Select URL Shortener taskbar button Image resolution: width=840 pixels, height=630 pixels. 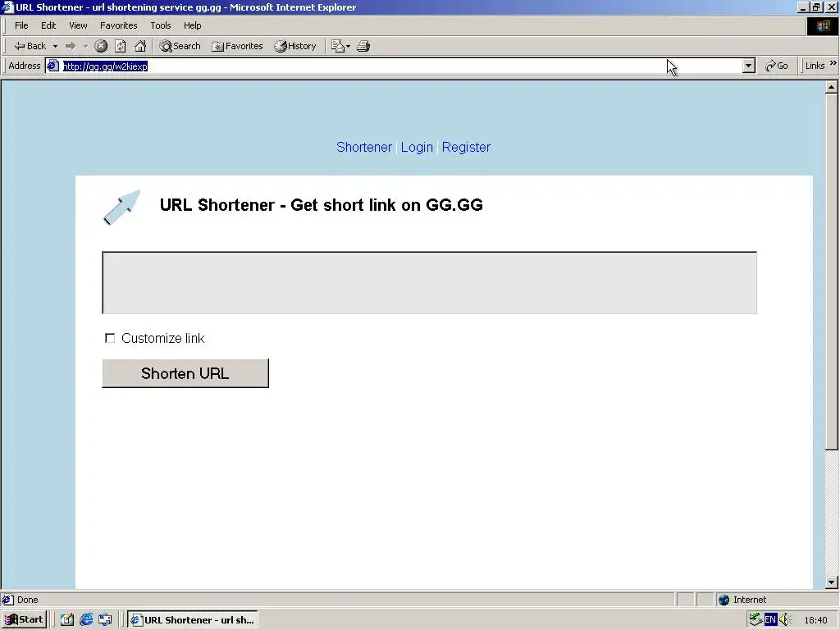point(193,620)
